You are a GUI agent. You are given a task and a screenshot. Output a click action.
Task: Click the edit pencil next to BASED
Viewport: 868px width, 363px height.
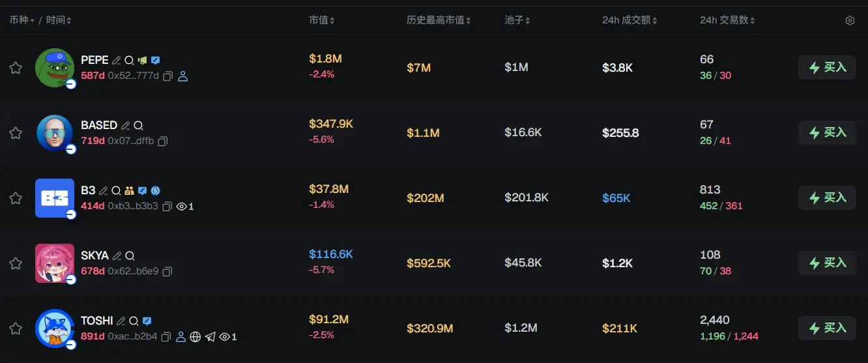(x=125, y=125)
